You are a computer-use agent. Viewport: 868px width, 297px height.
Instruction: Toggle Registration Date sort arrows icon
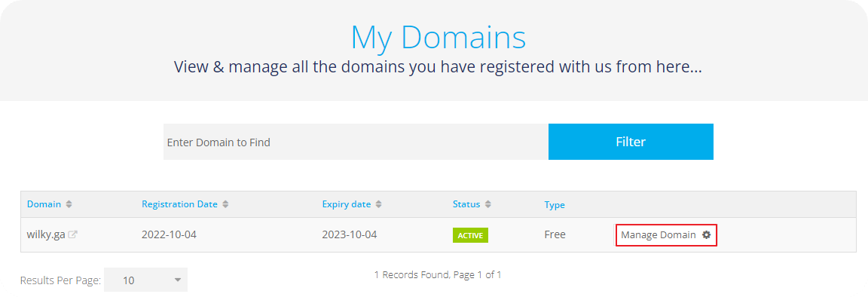click(225, 204)
